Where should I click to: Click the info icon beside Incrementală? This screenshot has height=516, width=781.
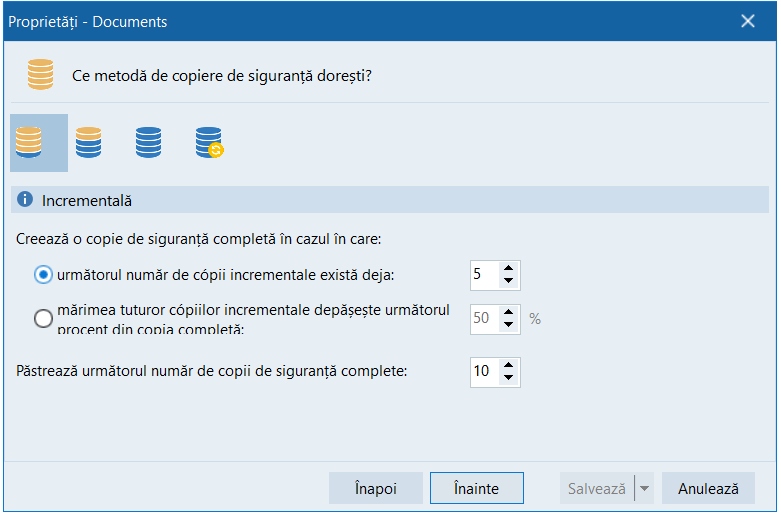click(26, 200)
